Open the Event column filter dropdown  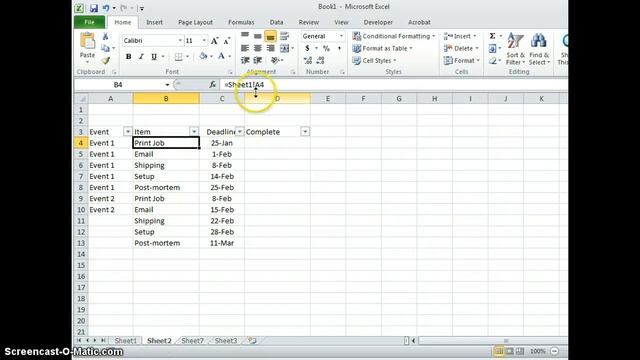(x=127, y=132)
